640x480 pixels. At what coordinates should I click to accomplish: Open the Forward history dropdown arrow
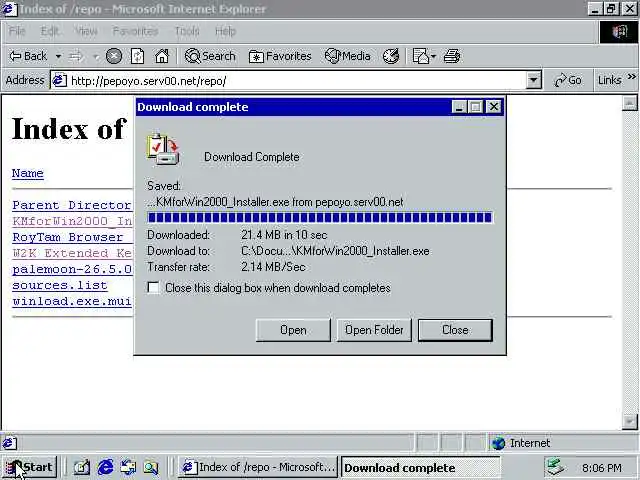(96, 56)
